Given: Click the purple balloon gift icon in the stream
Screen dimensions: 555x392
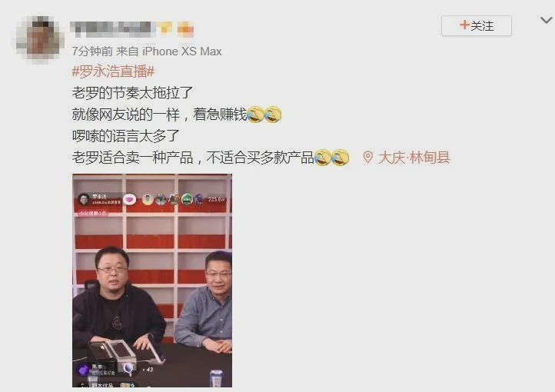Looking at the screenshot, I should 128,369.
